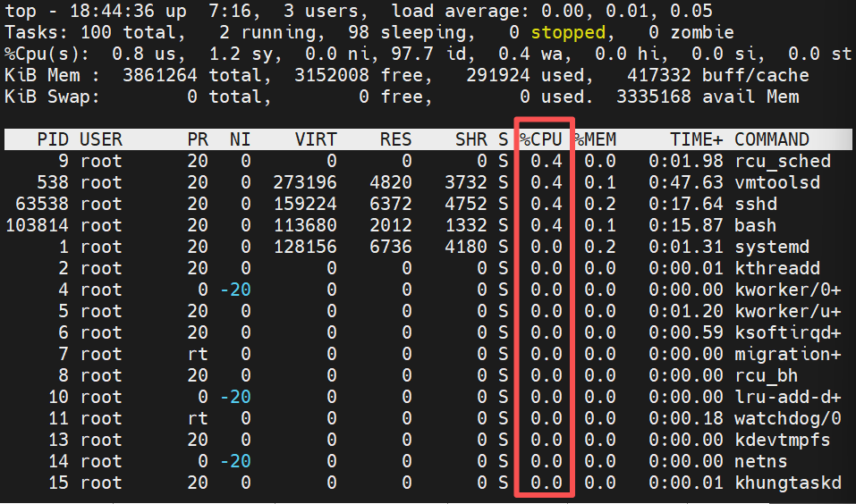Click the '3 users' text

(x=321, y=11)
